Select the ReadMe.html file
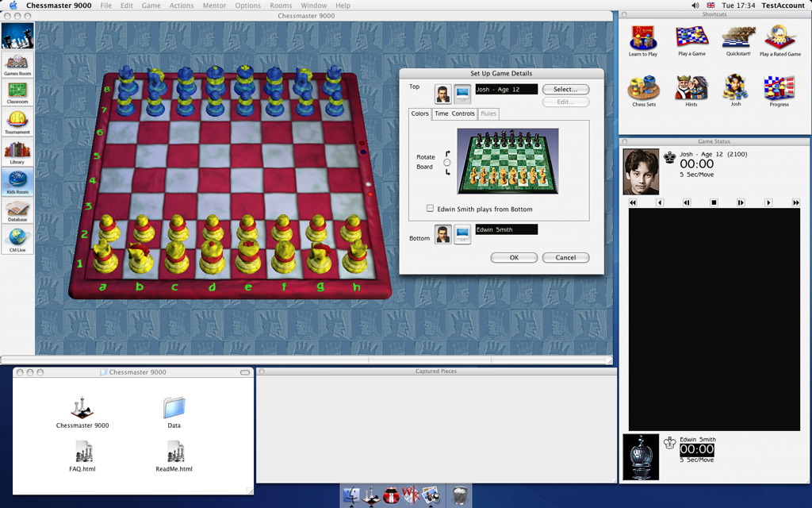 [x=174, y=456]
